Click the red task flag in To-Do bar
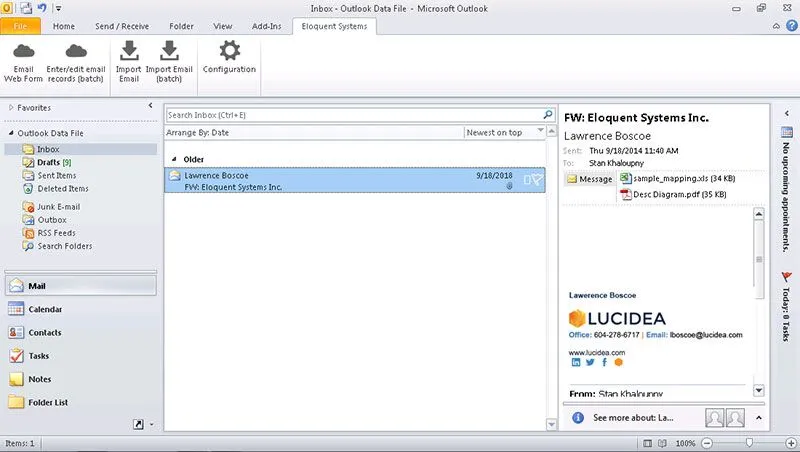The image size is (800, 452). point(786,277)
